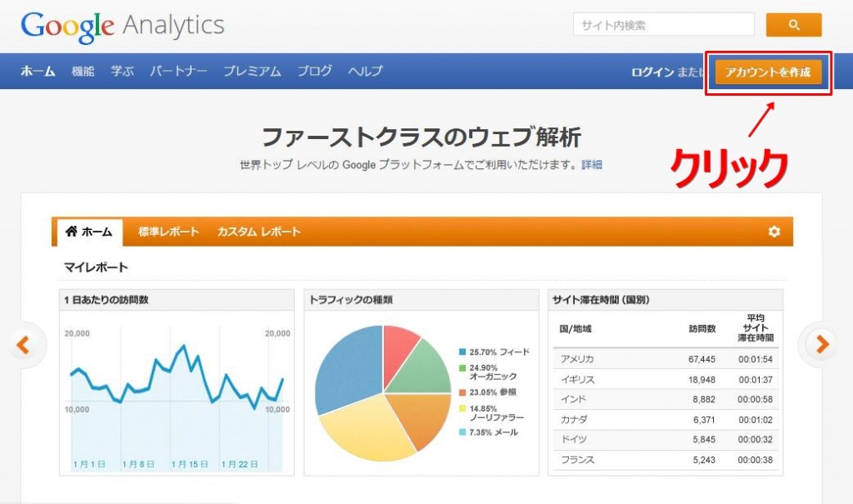Open the パートナー navigation item
Image resolution: width=853 pixels, height=504 pixels.
tap(178, 72)
